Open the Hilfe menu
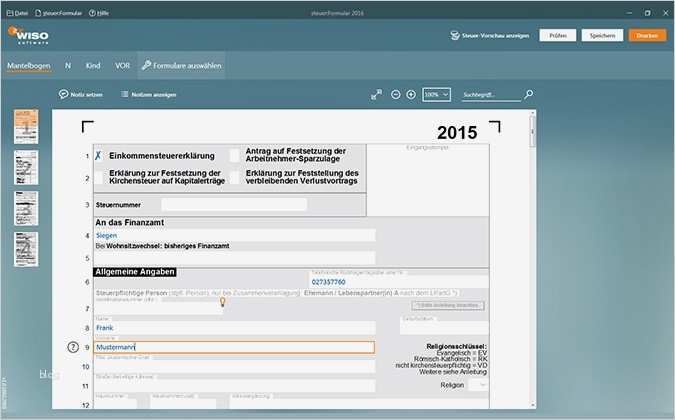675x420 pixels. coord(99,13)
